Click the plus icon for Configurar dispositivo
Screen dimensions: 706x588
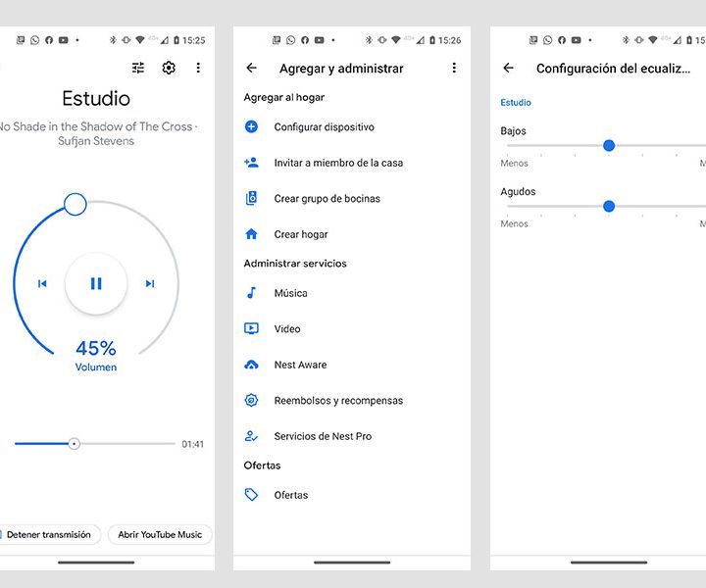251,126
